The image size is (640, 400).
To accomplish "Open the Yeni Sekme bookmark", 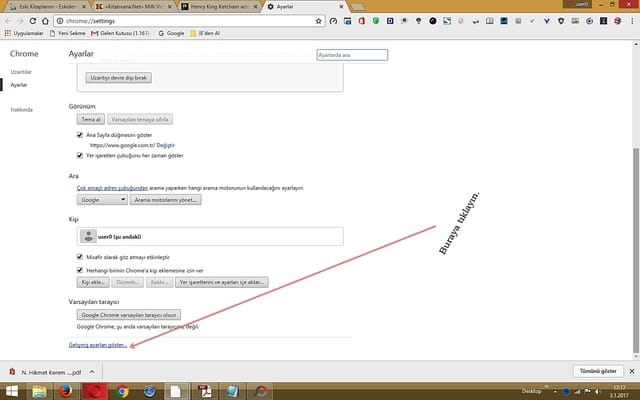I will coord(67,33).
